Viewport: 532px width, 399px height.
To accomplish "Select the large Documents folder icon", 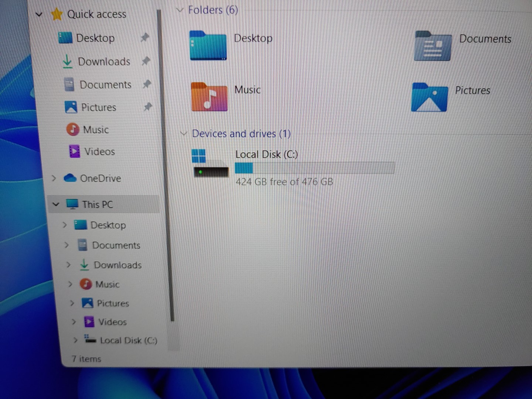I will click(433, 46).
